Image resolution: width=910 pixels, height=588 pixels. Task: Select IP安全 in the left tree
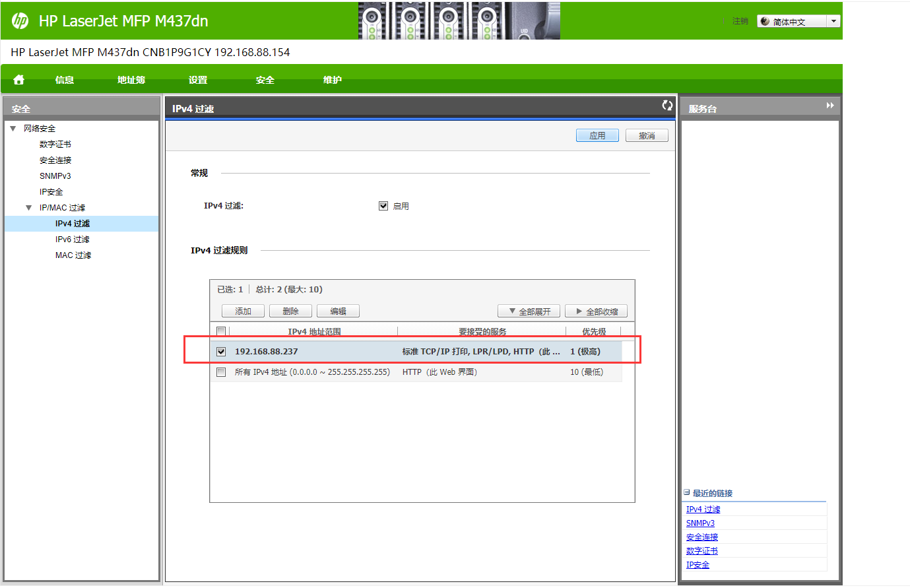51,192
